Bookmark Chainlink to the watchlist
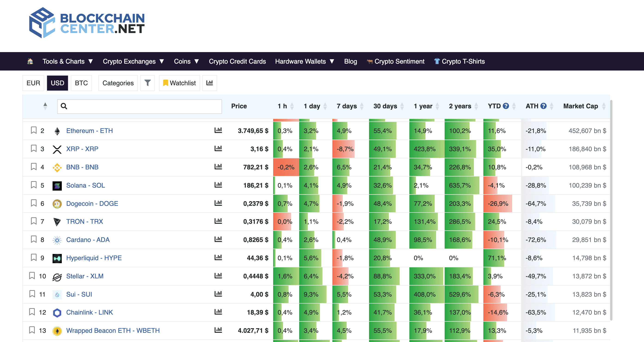 (32, 312)
